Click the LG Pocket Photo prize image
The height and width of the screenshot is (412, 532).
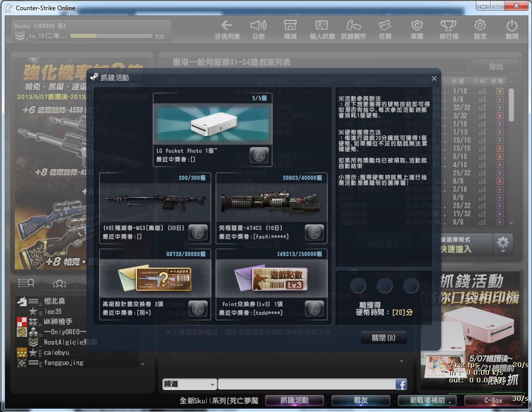[213, 124]
